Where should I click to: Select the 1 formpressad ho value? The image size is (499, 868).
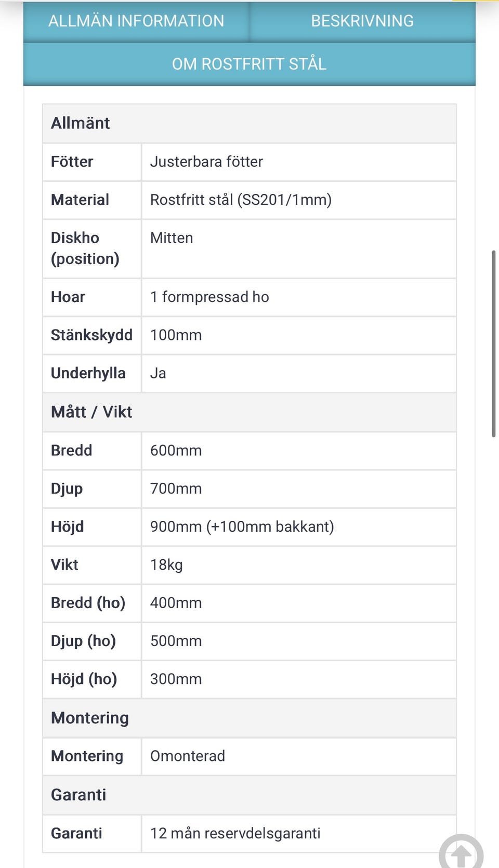209,297
